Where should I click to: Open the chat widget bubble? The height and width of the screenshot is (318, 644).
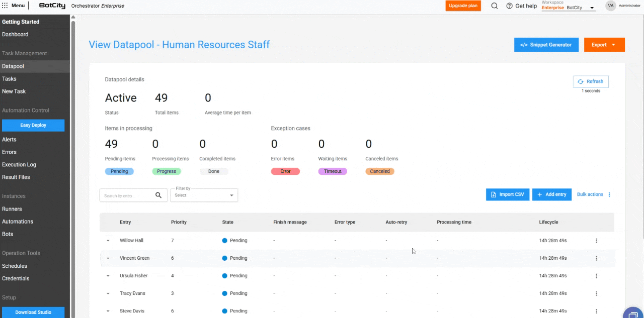tap(632, 313)
